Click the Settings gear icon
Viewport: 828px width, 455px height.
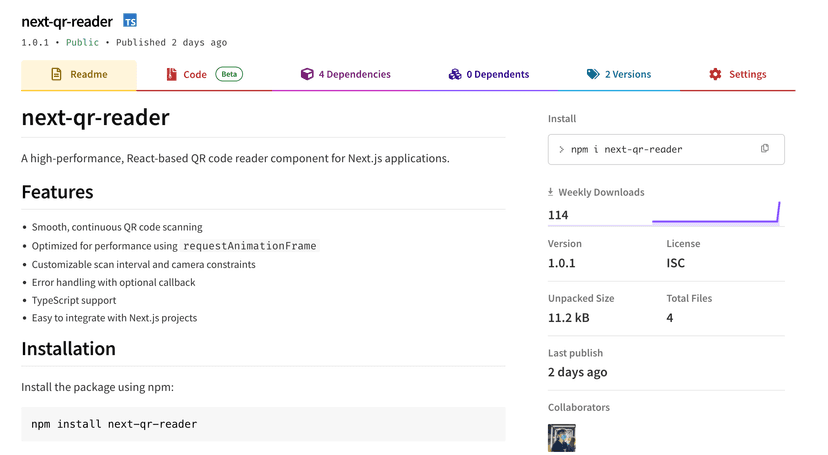pos(715,75)
